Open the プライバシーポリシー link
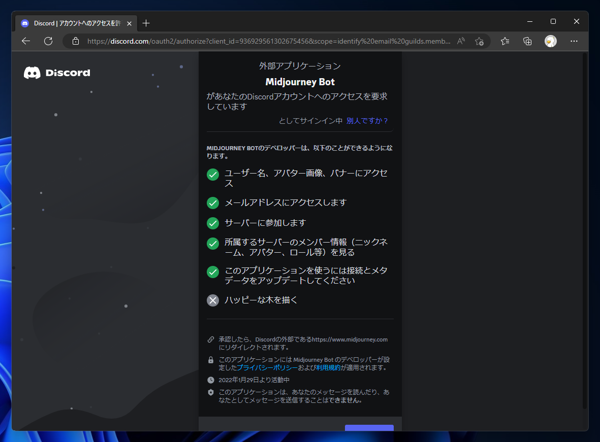 tap(267, 368)
